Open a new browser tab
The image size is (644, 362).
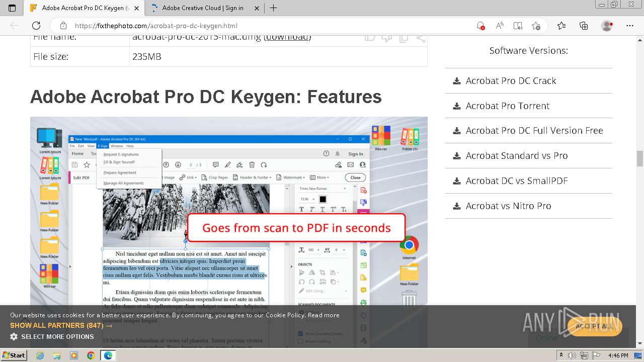pos(273,8)
